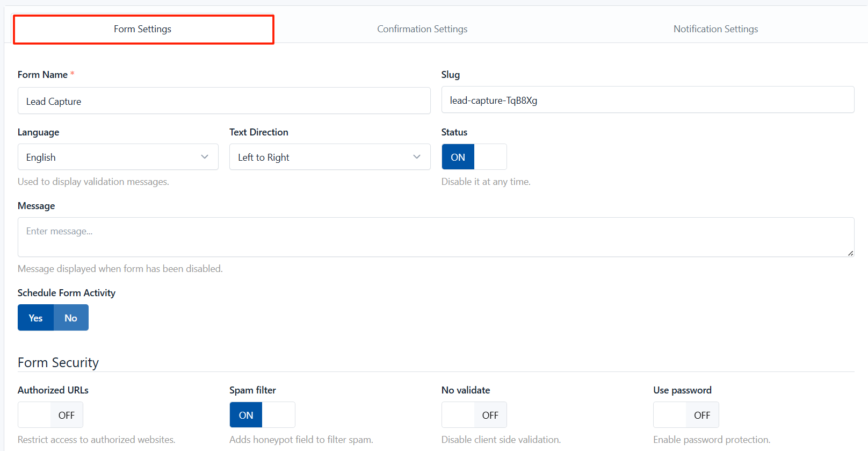Click the Message text area
Image resolution: width=868 pixels, height=451 pixels.
[436, 237]
